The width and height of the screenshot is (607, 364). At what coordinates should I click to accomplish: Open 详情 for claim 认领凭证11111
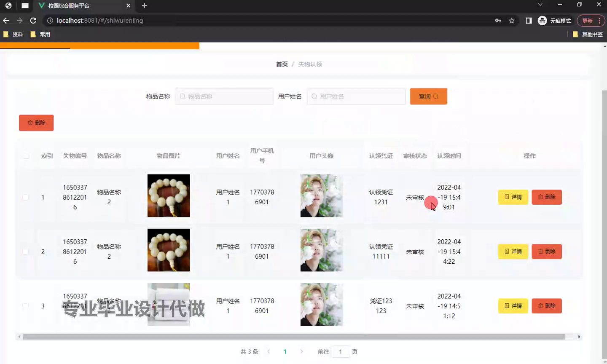pyautogui.click(x=513, y=252)
